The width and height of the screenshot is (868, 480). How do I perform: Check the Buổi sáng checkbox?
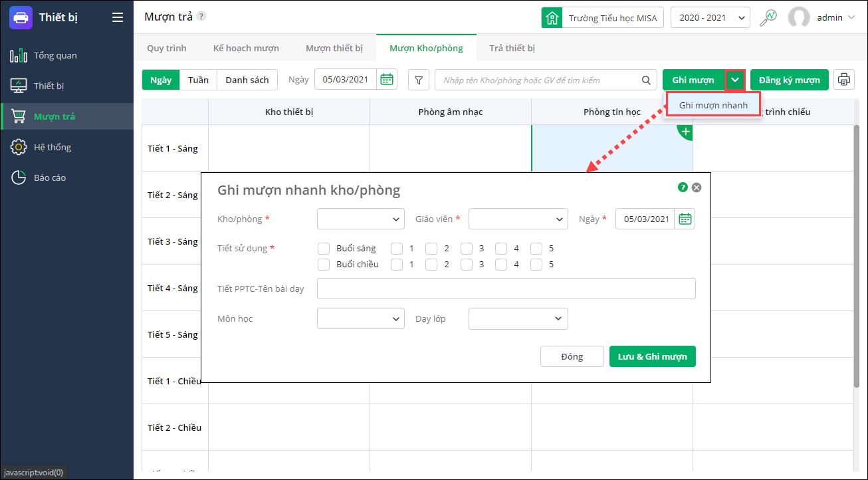click(x=324, y=249)
